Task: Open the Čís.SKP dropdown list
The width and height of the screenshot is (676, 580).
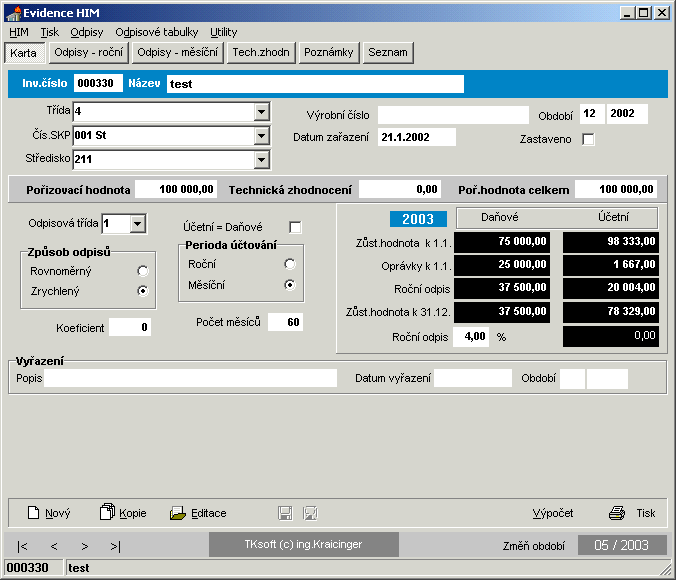Action: pos(261,136)
